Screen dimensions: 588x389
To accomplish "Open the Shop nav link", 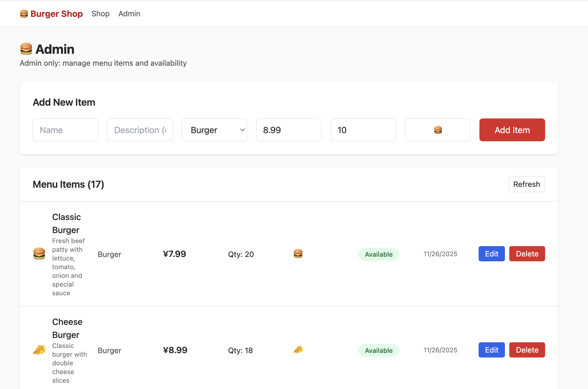I will [100, 14].
